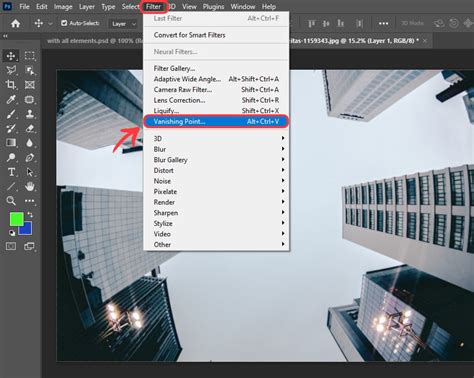The image size is (474, 378).
Task: Select the Object Selection tool
Action: click(x=30, y=70)
